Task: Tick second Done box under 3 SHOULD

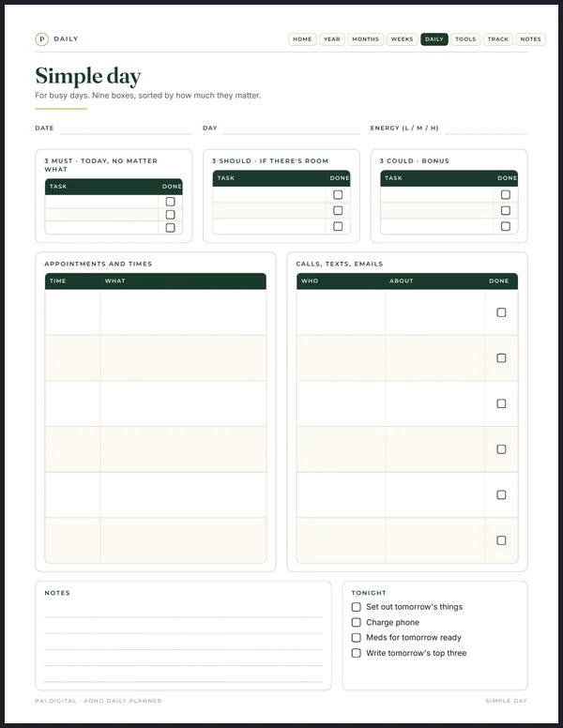Action: [x=338, y=210]
